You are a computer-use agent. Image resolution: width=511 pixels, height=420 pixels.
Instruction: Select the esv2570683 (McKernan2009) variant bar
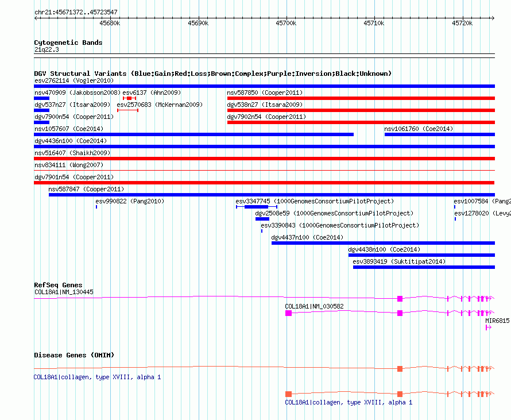(127, 110)
